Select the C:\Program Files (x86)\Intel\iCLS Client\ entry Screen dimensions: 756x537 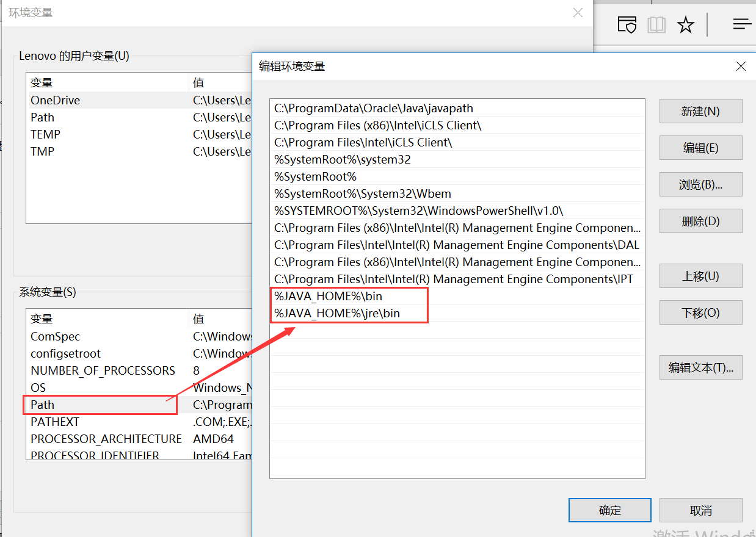click(x=457, y=125)
